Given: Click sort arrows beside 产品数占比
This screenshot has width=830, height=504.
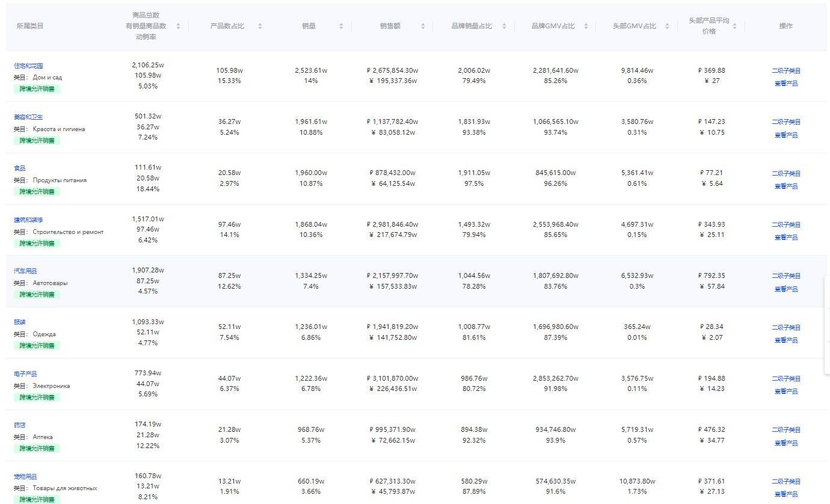Looking at the screenshot, I should (x=260, y=26).
